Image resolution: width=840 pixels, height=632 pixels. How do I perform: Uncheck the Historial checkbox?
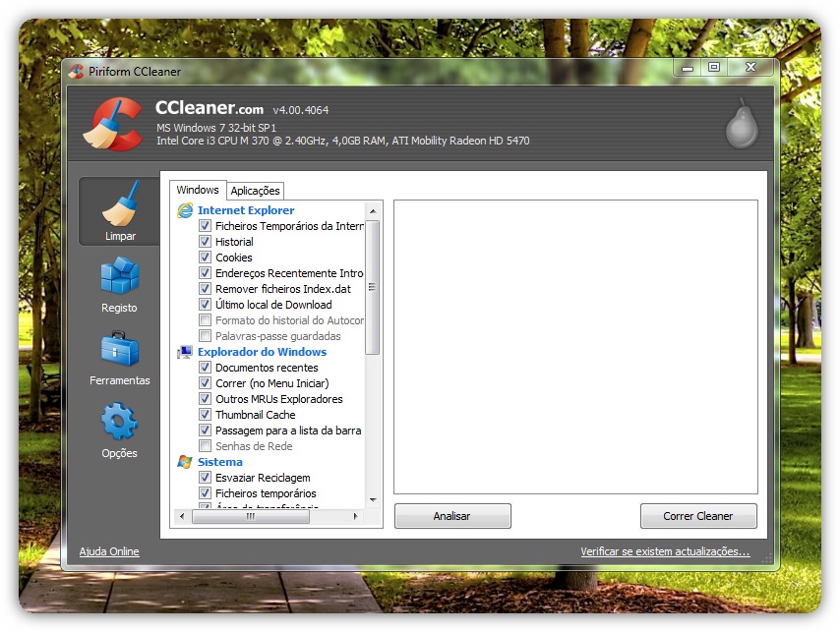point(205,242)
